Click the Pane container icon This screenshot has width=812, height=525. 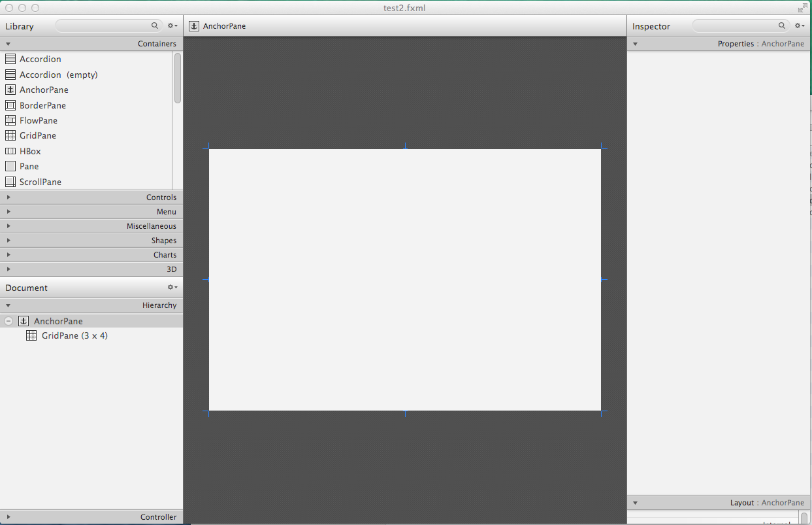pyautogui.click(x=10, y=166)
